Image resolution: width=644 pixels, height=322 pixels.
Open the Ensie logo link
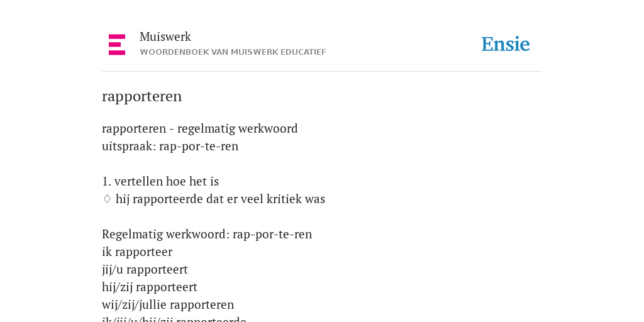pyautogui.click(x=506, y=44)
